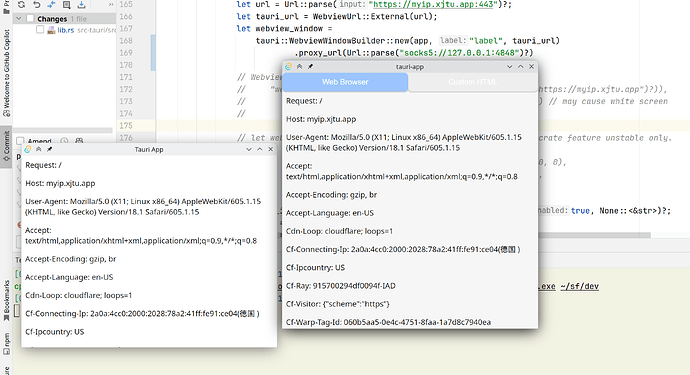Click the Tauri App window title bar text
The height and width of the screenshot is (375, 690).
point(149,150)
